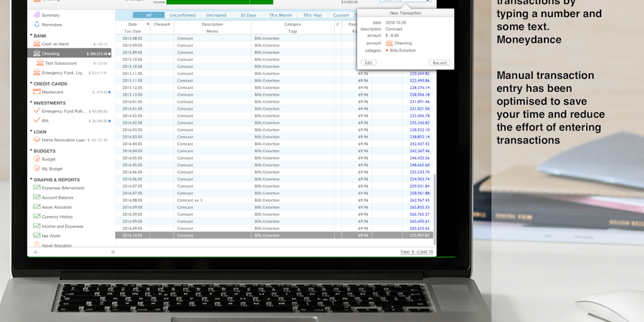Click the Account Balance graph icon

tap(37, 197)
